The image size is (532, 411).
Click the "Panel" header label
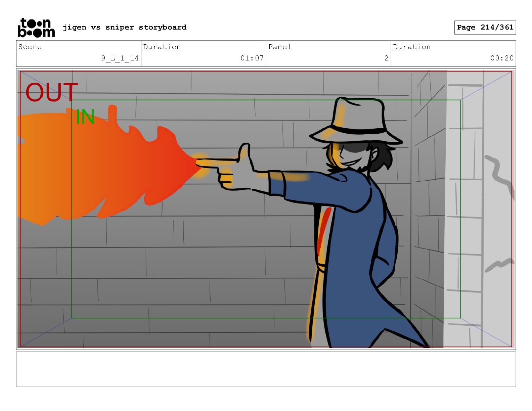[x=280, y=47]
